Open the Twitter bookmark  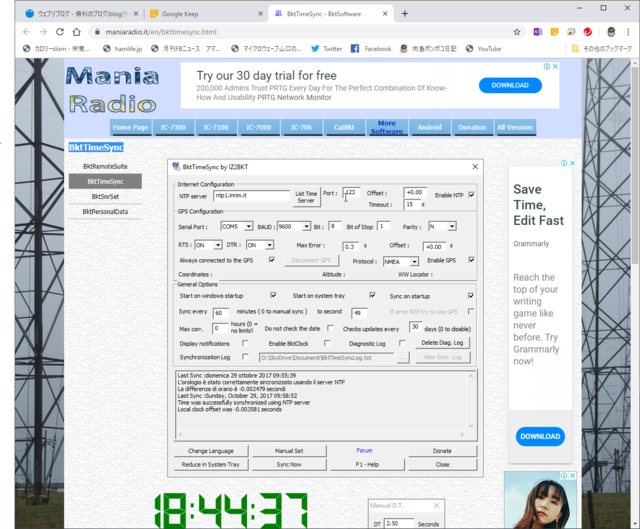pos(327,49)
